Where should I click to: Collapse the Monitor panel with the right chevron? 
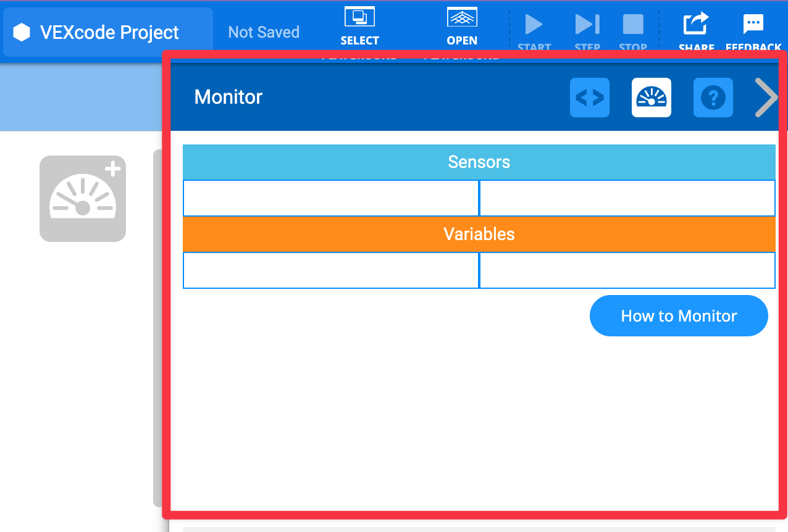tap(766, 98)
